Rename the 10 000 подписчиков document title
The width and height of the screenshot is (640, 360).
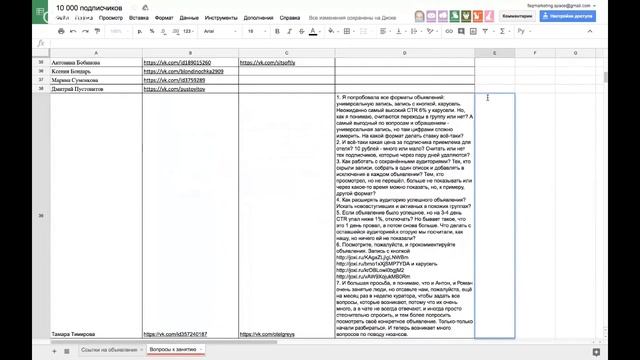coord(89,8)
